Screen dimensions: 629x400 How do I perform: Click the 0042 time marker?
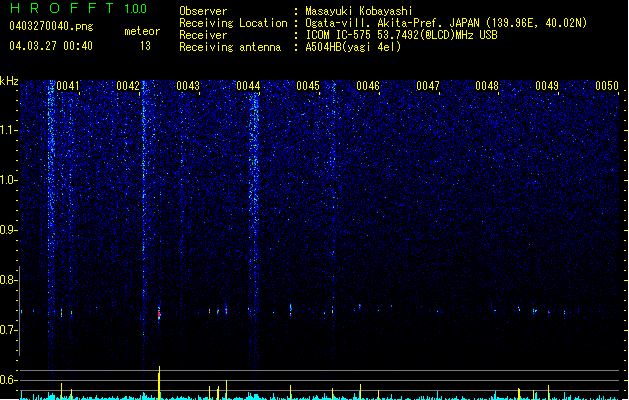coord(128,86)
